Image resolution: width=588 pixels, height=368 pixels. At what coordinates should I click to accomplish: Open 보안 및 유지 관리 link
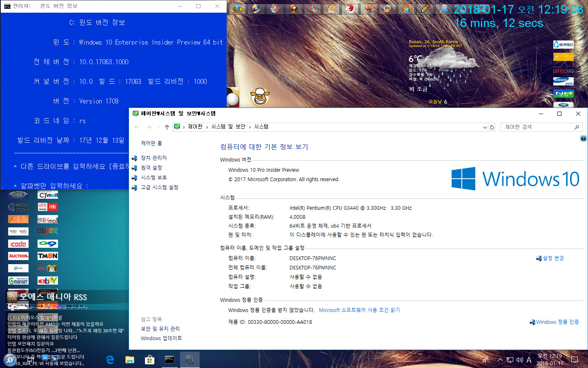click(160, 329)
